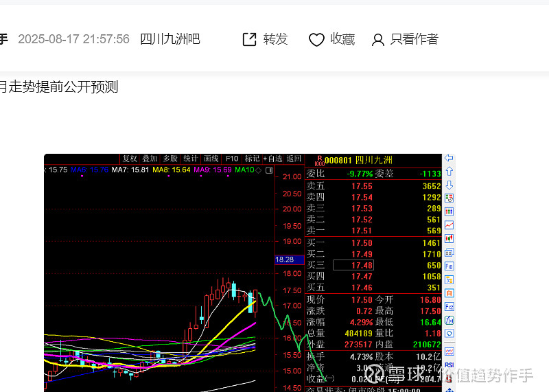Click the 转发 share icon

[x=249, y=39]
